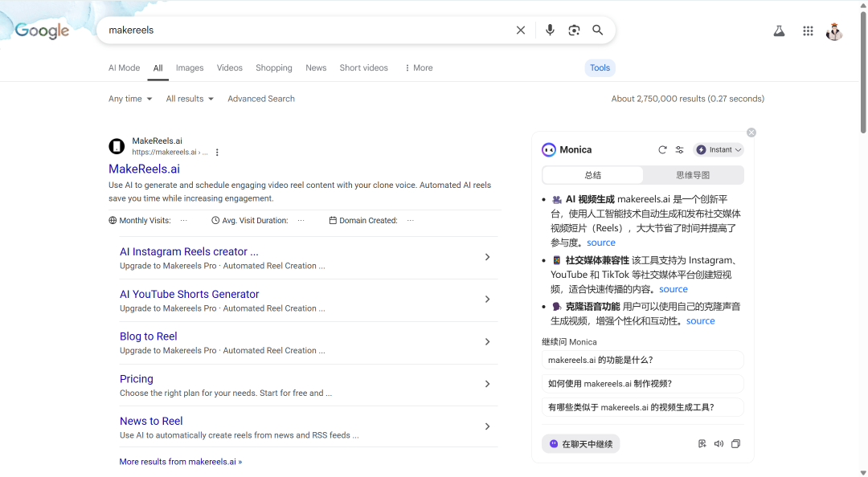Image resolution: width=868 pixels, height=477 pixels.
Task: Expand the Pricing sitelink chevron
Action: [x=487, y=384]
